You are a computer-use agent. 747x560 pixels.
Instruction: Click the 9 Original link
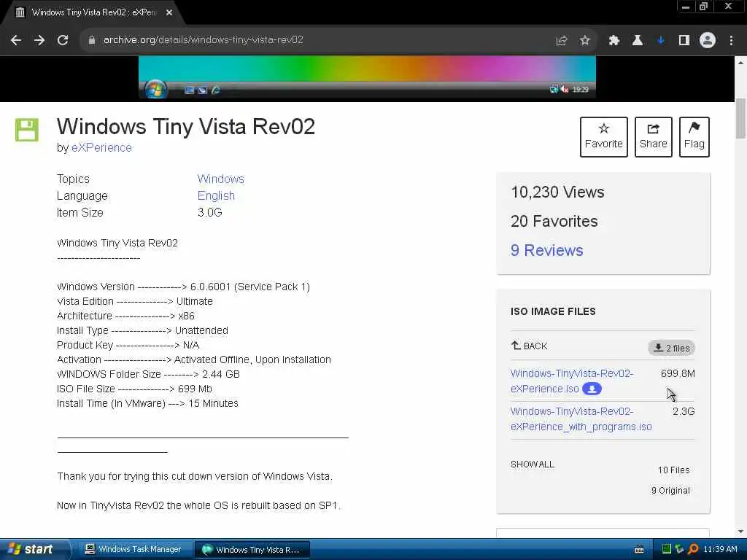670,491
